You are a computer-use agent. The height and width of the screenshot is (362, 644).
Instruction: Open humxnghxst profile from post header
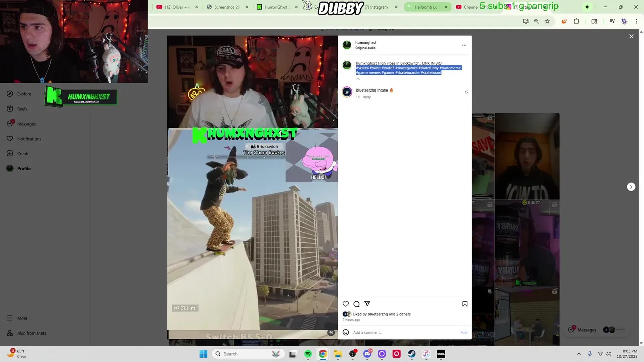click(x=366, y=43)
